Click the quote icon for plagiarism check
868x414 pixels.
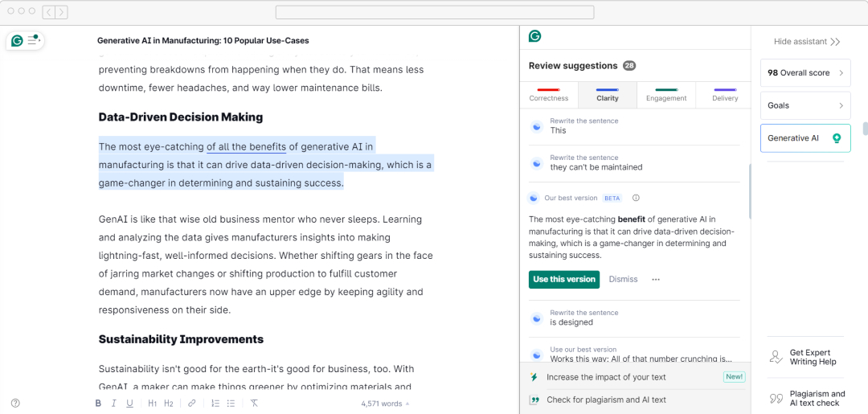click(534, 400)
